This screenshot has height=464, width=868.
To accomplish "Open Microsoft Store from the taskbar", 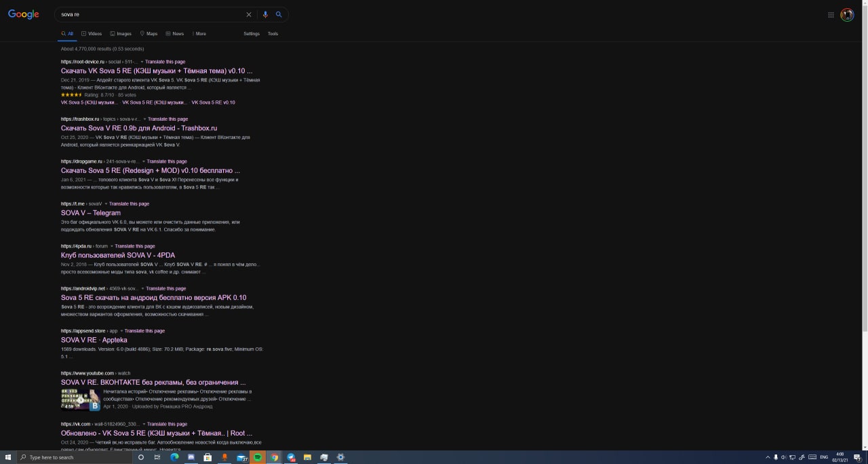I will pyautogui.click(x=208, y=457).
